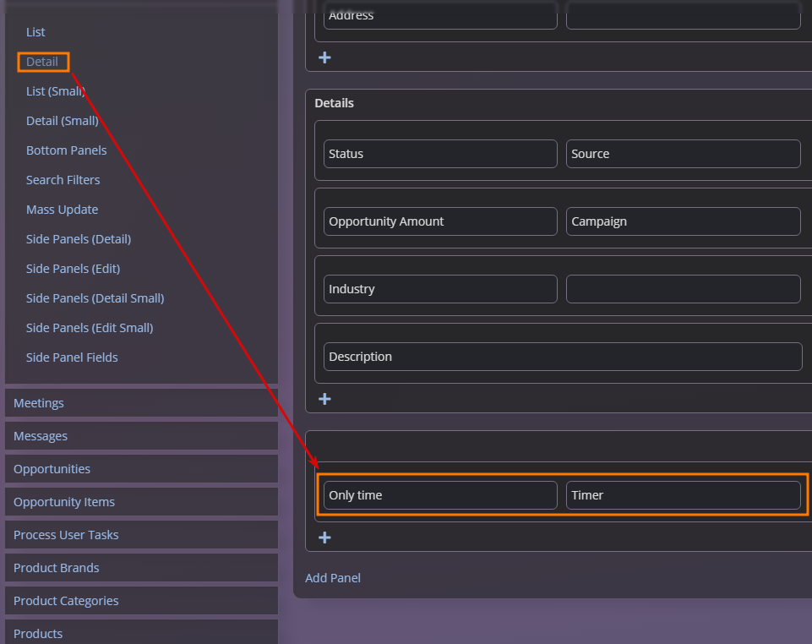Click the Add Panel link
812x644 pixels.
(332, 578)
